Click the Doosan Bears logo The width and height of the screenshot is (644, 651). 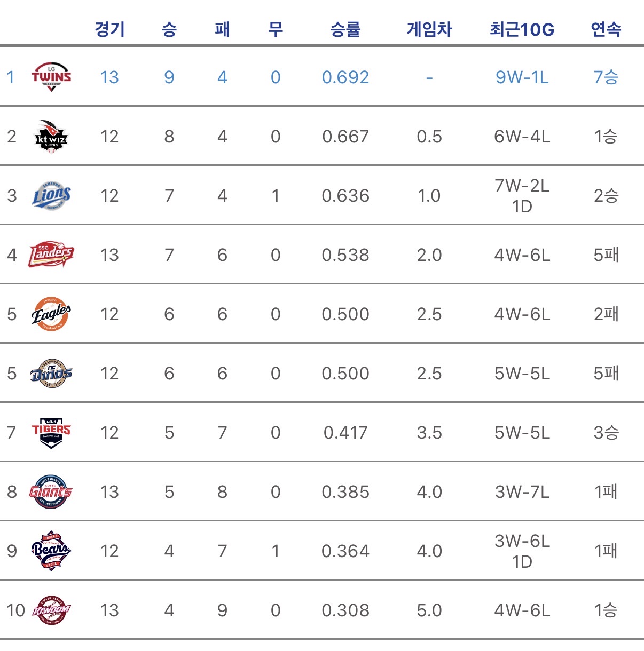51,551
